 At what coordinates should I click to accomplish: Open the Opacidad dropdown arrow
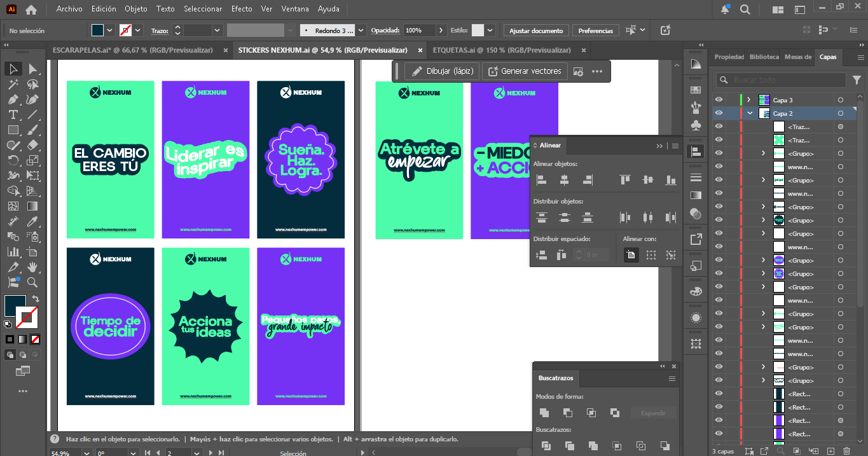[441, 31]
